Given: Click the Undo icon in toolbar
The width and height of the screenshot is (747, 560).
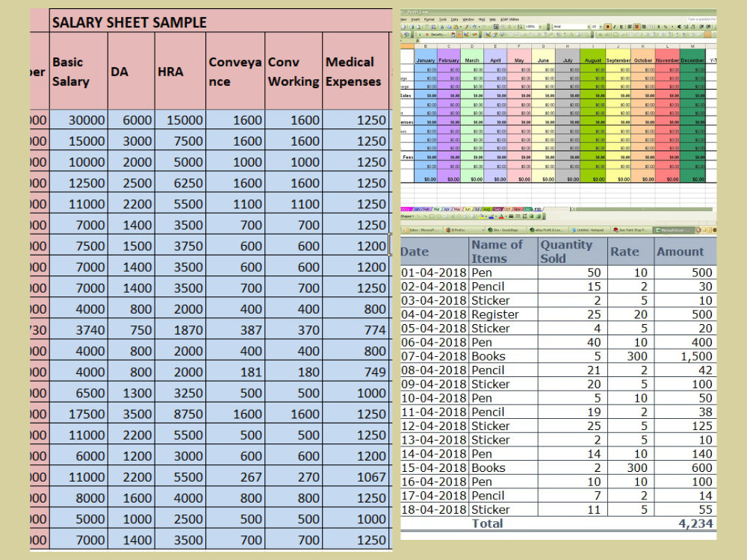Looking at the screenshot, I should 474,27.
